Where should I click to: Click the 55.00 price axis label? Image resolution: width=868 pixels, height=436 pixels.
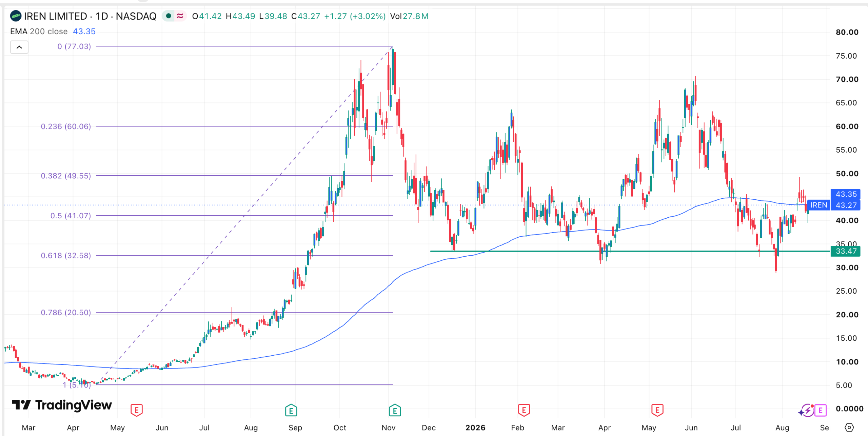[846, 150]
